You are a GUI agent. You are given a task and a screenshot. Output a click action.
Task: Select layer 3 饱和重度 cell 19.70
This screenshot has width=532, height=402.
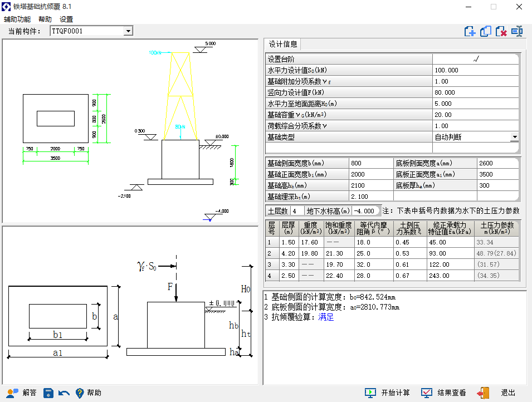point(339,264)
